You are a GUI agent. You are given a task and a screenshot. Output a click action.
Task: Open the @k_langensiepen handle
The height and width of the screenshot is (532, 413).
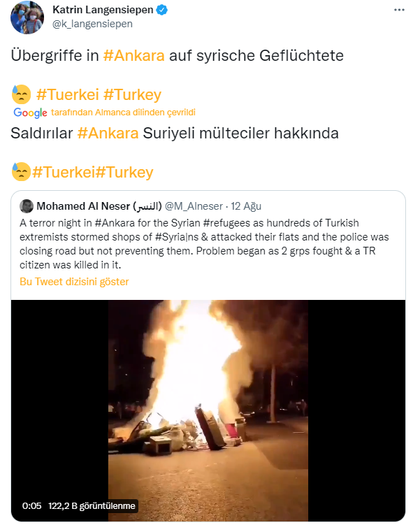coord(92,24)
